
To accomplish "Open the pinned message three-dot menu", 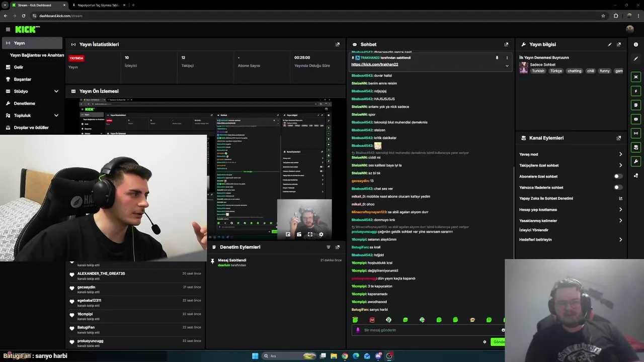I will pos(507,58).
